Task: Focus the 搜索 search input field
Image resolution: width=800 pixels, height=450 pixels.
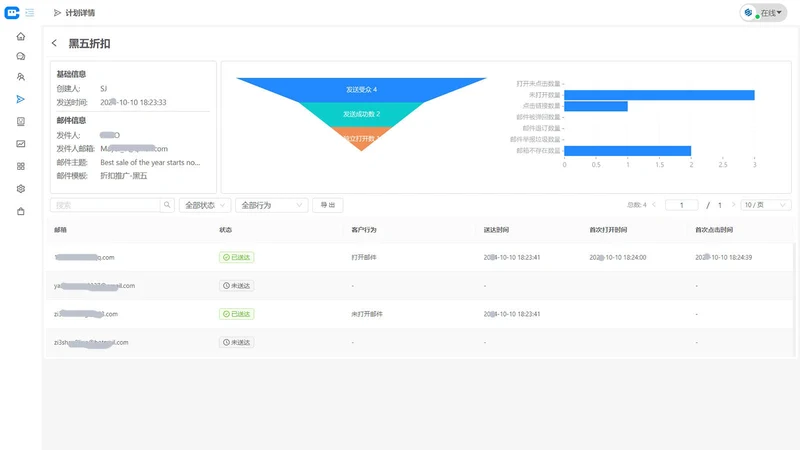Action: click(x=105, y=205)
